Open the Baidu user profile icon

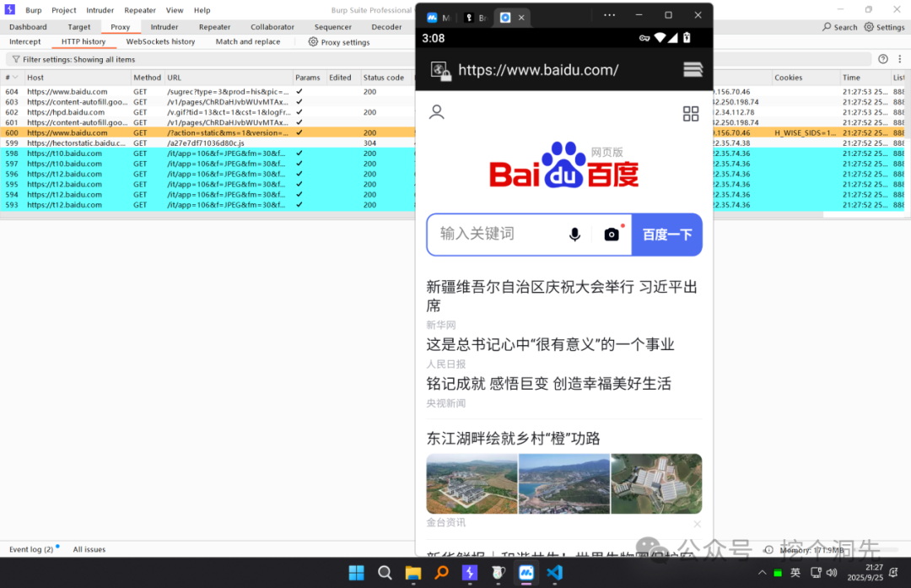(436, 112)
